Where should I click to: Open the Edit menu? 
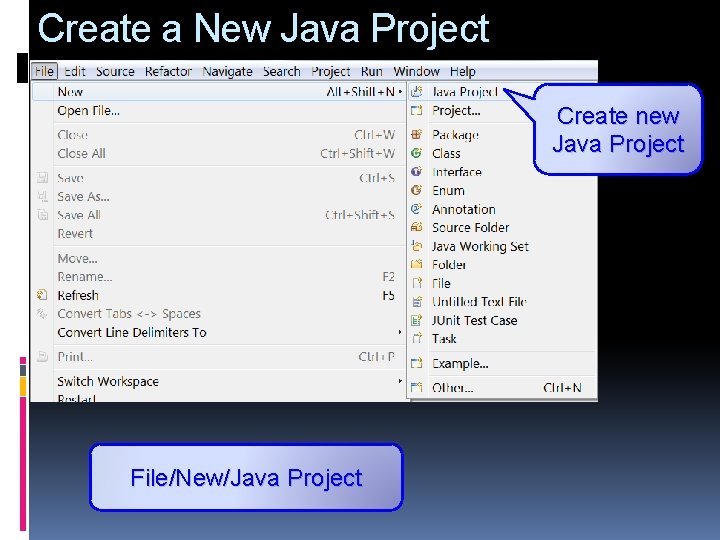point(75,72)
